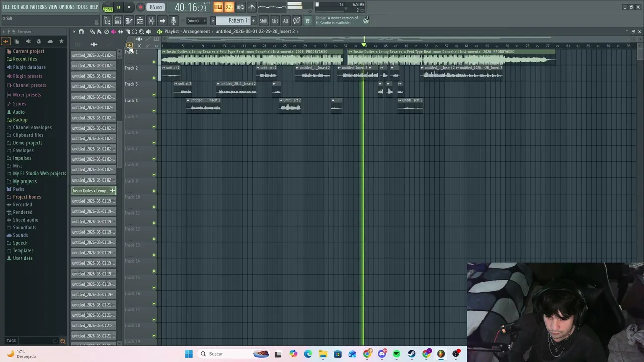Open the Piano roll view
Screen dimensions: 644x362
point(129,21)
